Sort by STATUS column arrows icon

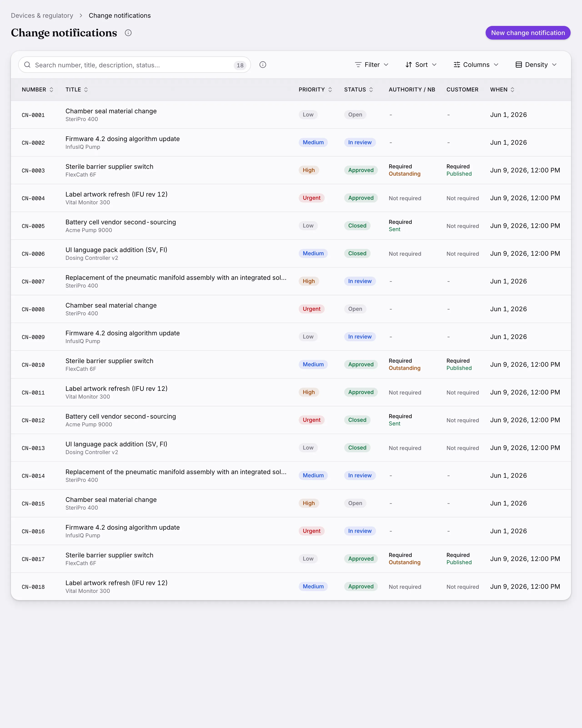pos(371,90)
